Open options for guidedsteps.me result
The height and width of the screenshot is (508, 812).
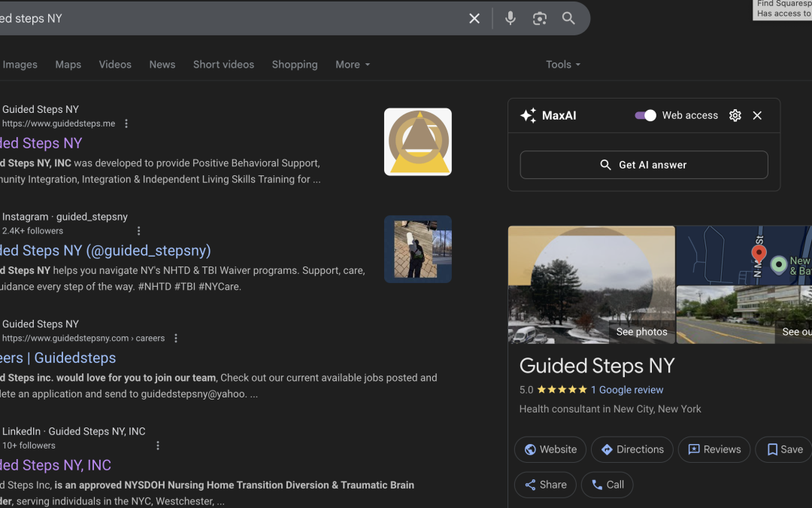(x=126, y=123)
